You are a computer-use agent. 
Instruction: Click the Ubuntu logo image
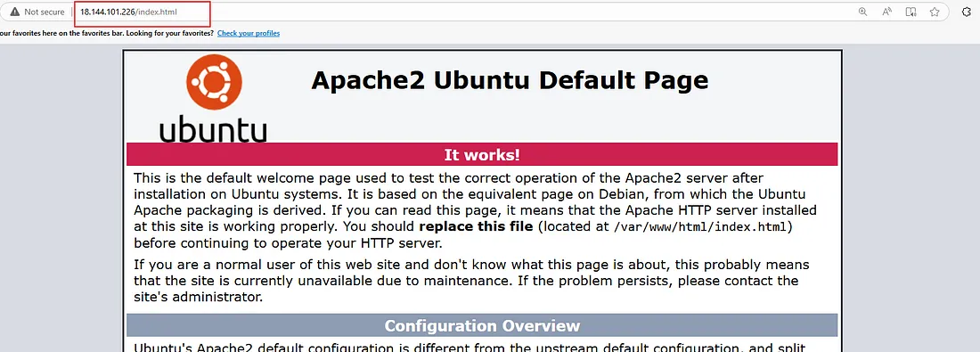pyautogui.click(x=213, y=98)
